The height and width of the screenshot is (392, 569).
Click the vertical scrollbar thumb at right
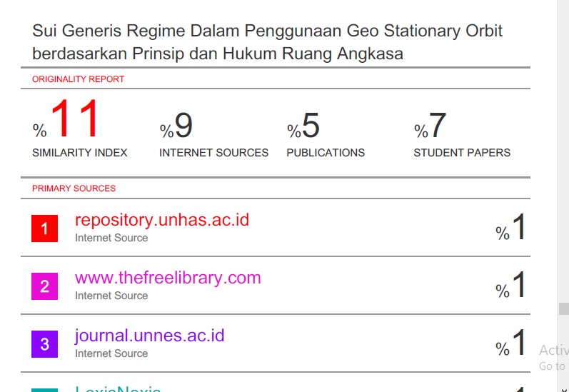(563, 308)
